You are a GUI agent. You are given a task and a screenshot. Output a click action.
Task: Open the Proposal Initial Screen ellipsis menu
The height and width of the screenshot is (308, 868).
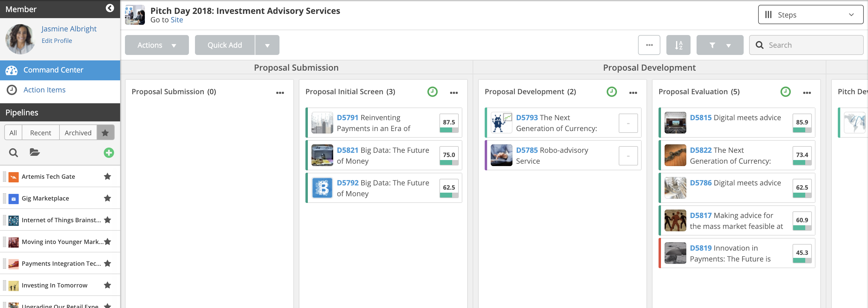(454, 93)
